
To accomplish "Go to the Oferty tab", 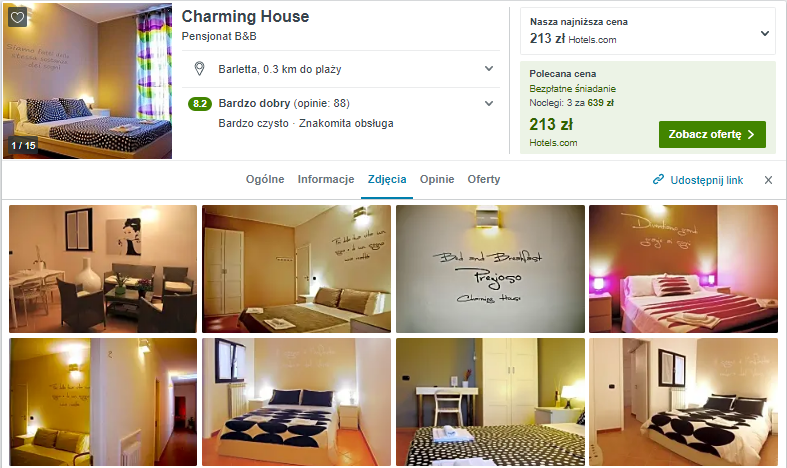I will tap(484, 179).
